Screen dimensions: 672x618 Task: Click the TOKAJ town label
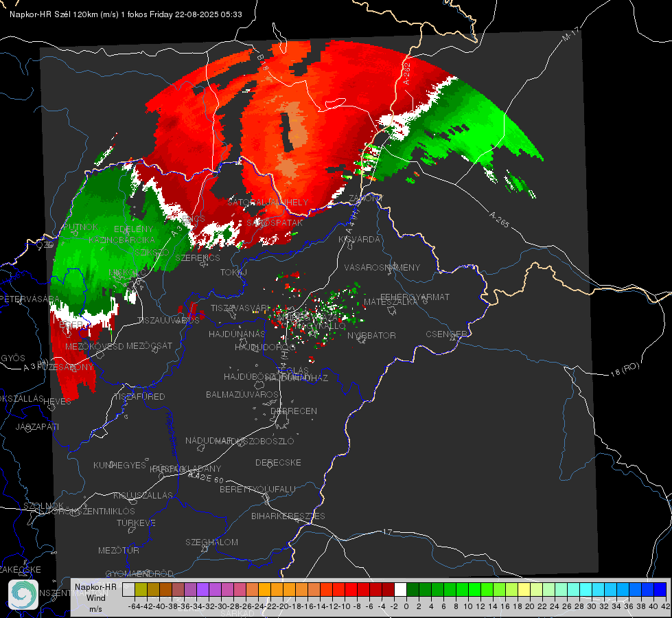click(x=233, y=273)
